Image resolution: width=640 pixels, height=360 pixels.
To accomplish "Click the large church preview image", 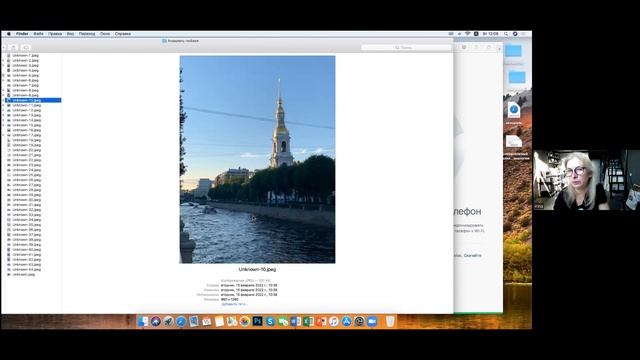I will pyautogui.click(x=257, y=160).
